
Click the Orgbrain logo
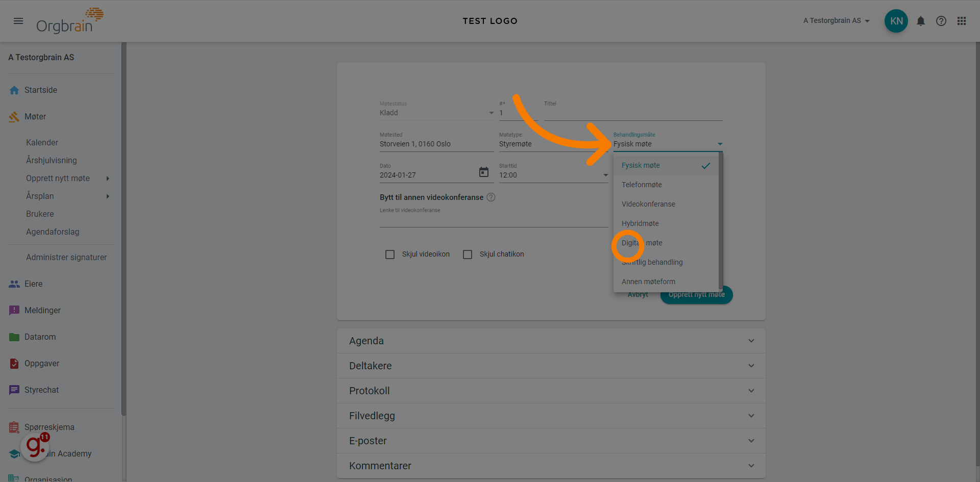[70, 21]
